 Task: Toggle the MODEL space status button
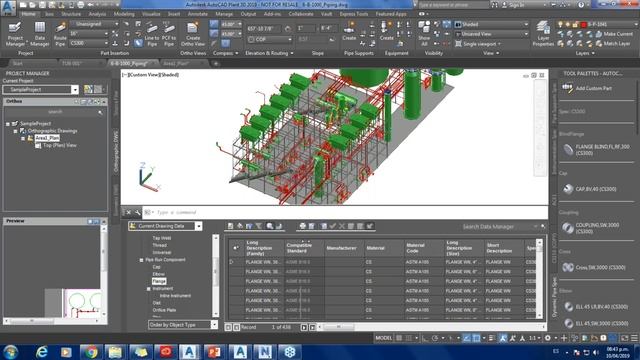tap(383, 338)
